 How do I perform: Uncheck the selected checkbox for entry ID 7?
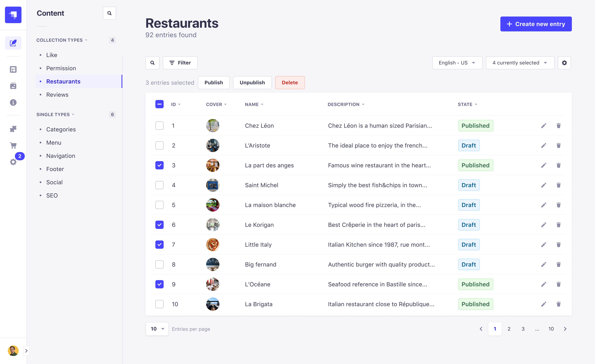point(159,244)
